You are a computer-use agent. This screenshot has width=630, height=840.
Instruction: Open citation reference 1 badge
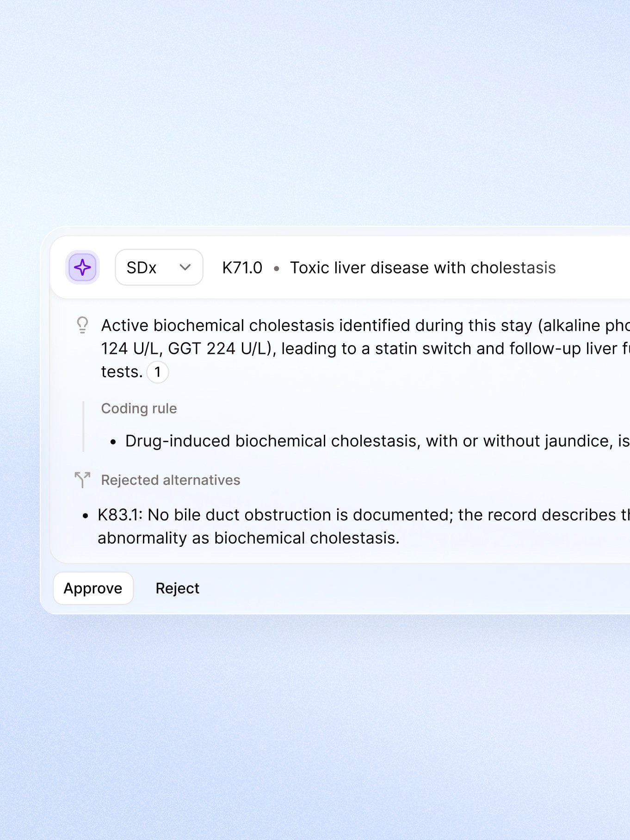click(158, 372)
